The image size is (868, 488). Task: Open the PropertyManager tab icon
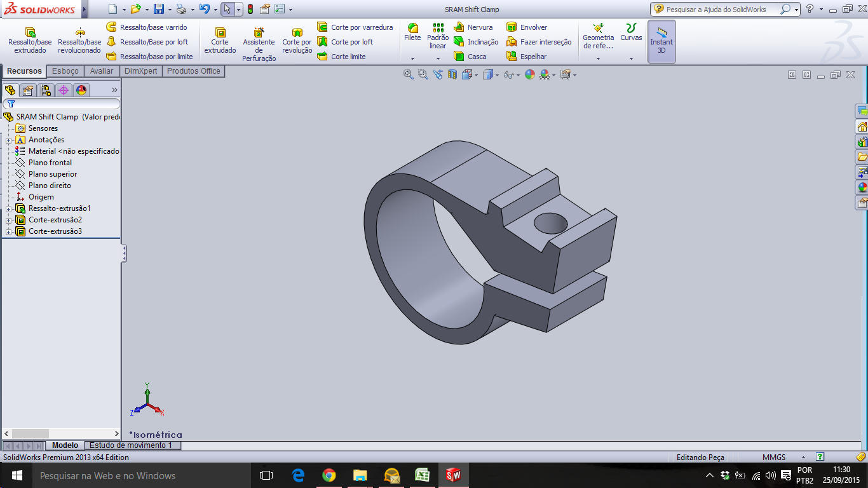point(28,90)
